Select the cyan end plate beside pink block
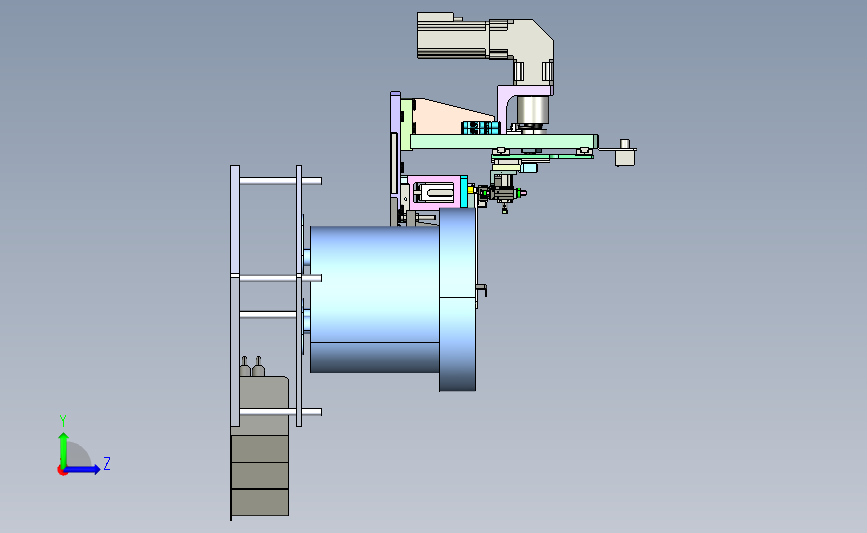The width and height of the screenshot is (867, 533). (x=464, y=192)
